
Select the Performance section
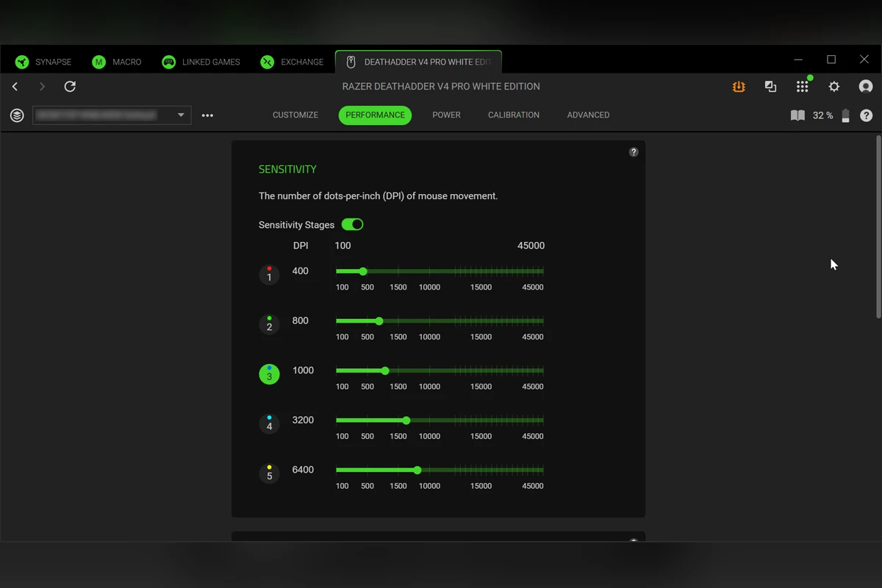(375, 115)
